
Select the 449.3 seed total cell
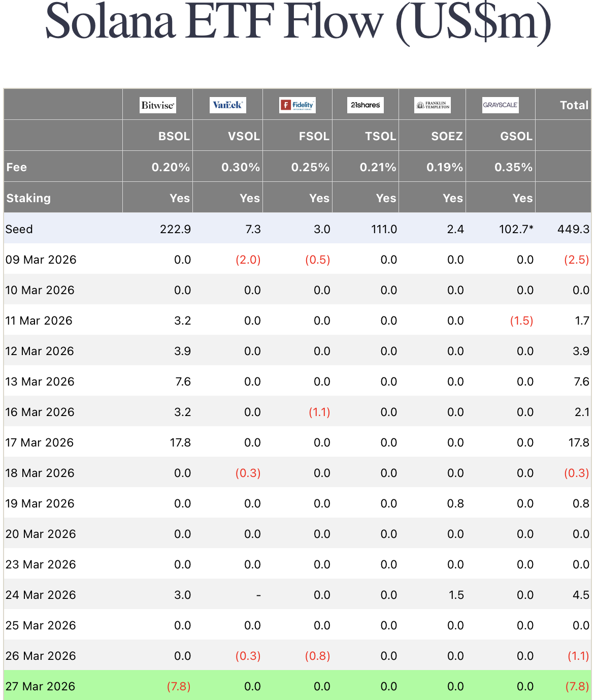(x=573, y=229)
